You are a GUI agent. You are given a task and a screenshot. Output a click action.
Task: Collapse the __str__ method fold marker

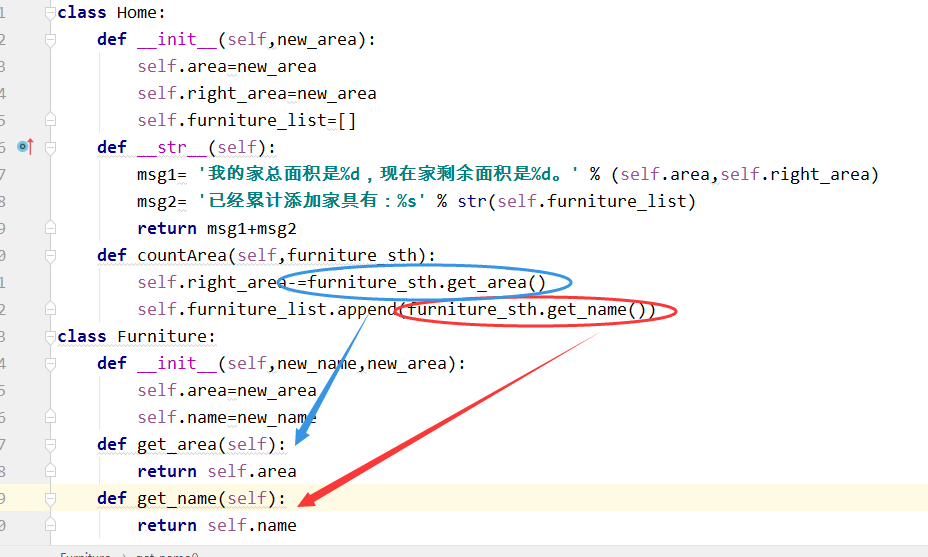(50, 147)
